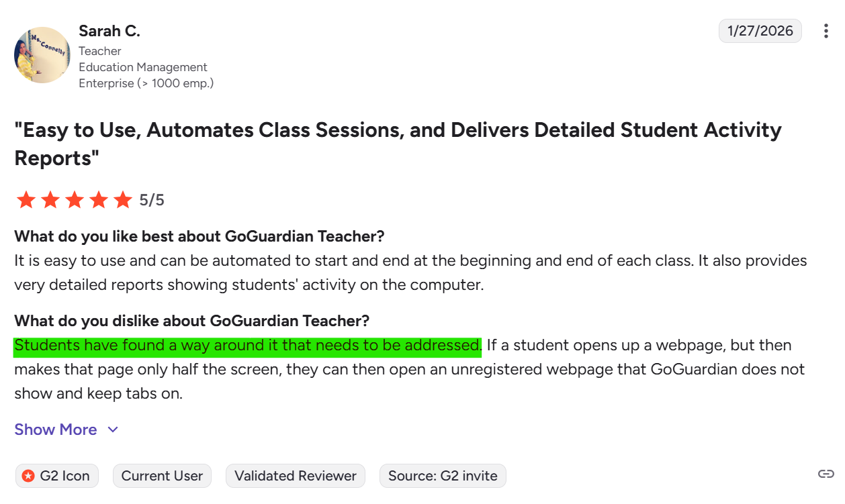Click the third rating star

75,200
